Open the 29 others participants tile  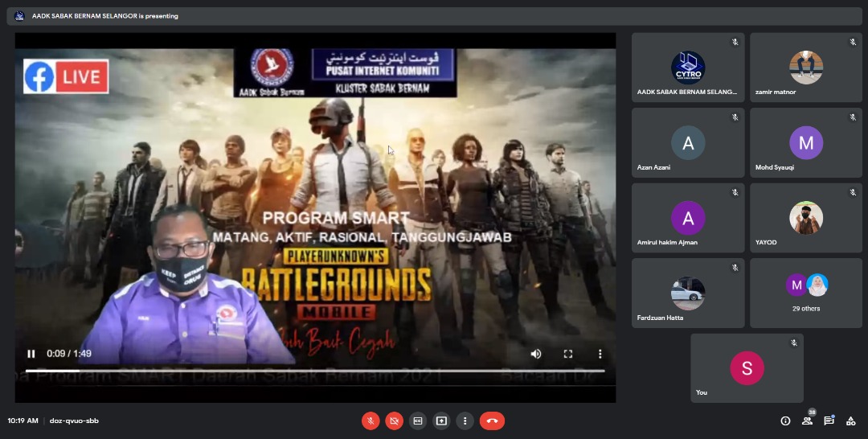tap(806, 293)
